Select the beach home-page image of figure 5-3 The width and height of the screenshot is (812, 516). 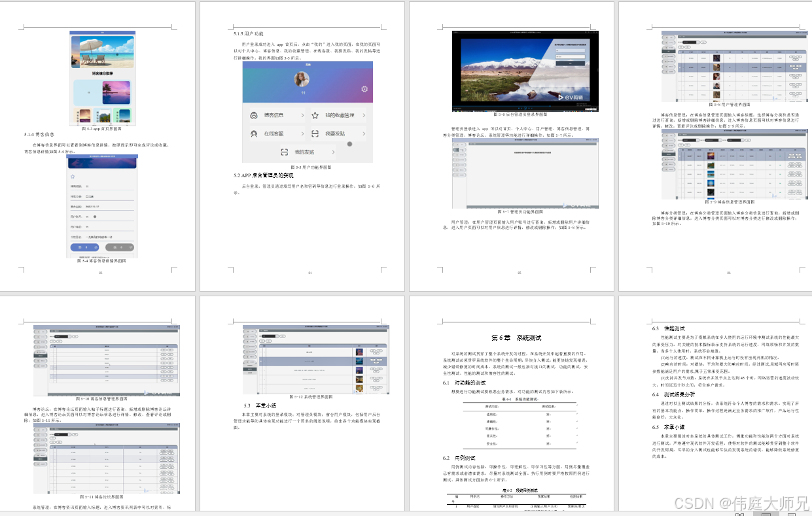(x=102, y=78)
